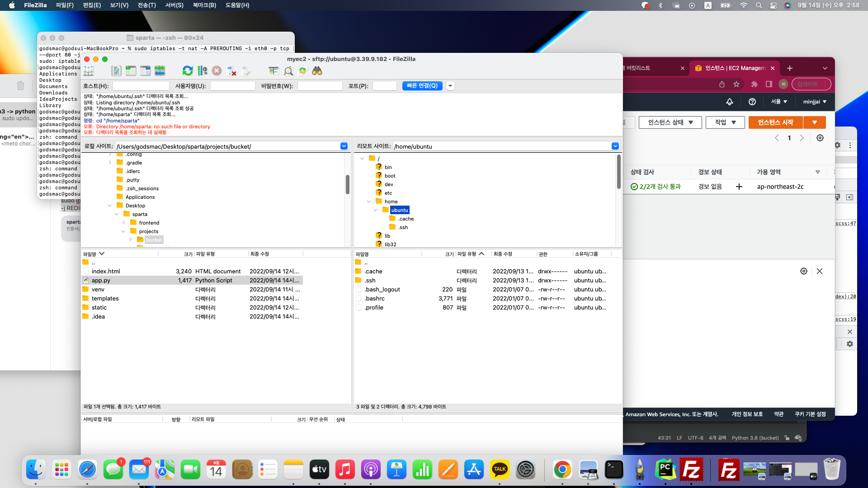Open macOS Spotlight search icon
This screenshot has width=868, height=488.
click(x=759, y=5)
